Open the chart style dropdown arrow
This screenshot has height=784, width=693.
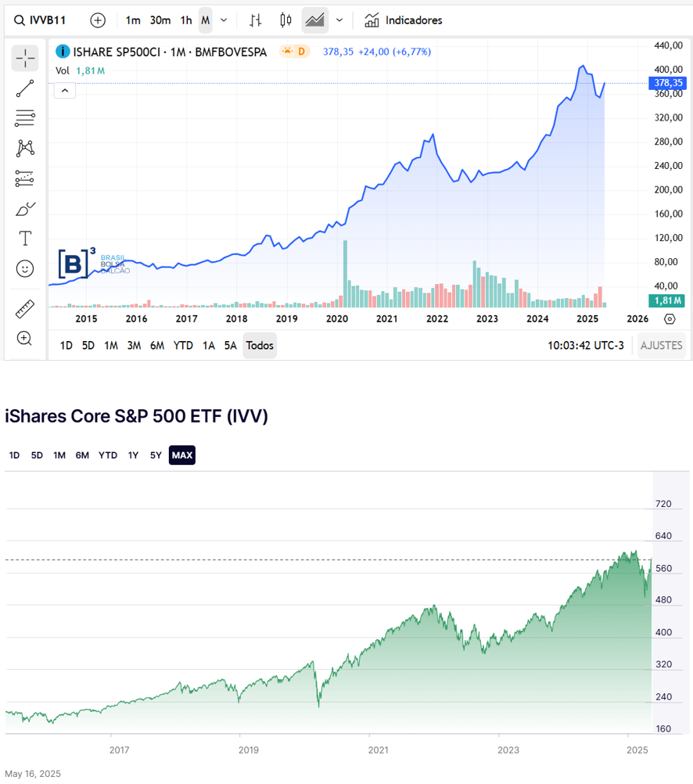(339, 20)
